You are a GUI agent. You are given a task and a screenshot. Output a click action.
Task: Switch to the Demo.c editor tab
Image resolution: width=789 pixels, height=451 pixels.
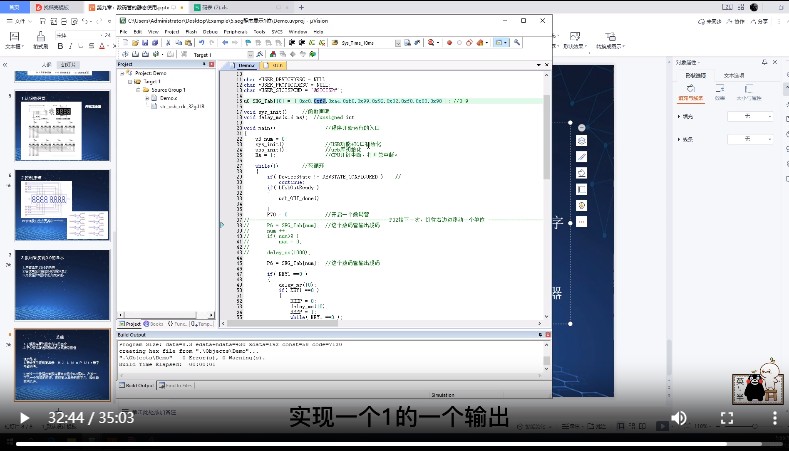[244, 65]
